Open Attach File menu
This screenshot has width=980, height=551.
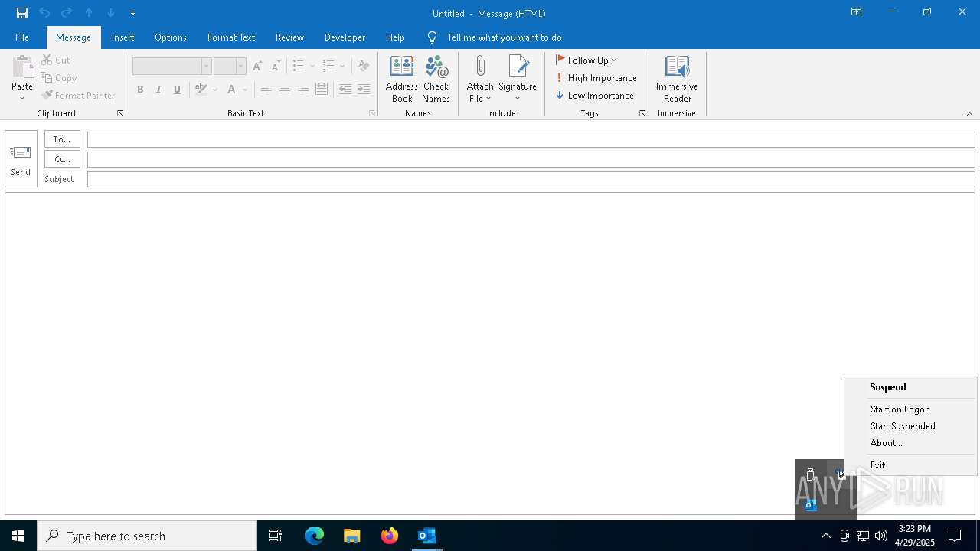pos(480,79)
